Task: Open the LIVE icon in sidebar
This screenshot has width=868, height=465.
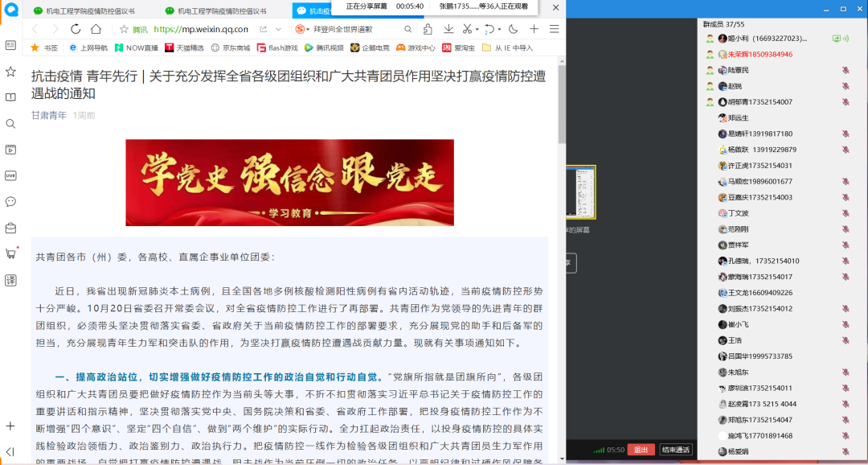Action: coord(10,175)
